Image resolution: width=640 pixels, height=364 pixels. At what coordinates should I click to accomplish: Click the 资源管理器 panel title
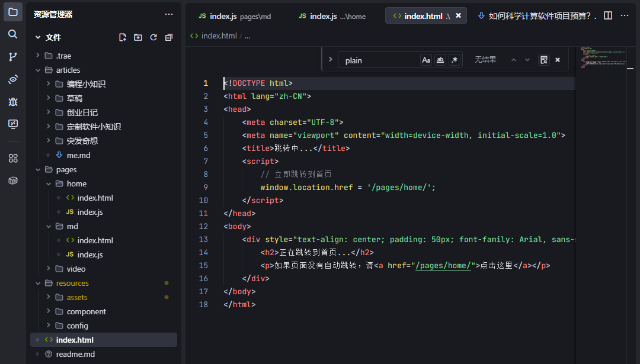[x=53, y=14]
